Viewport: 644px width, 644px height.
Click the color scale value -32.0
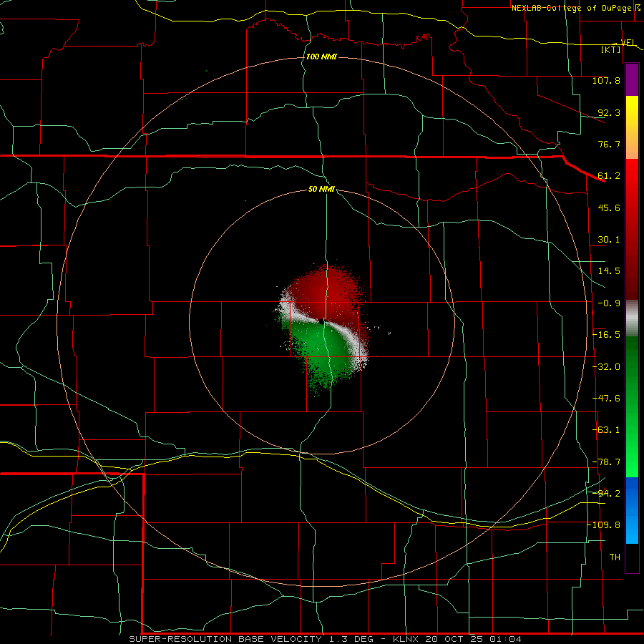click(607, 367)
